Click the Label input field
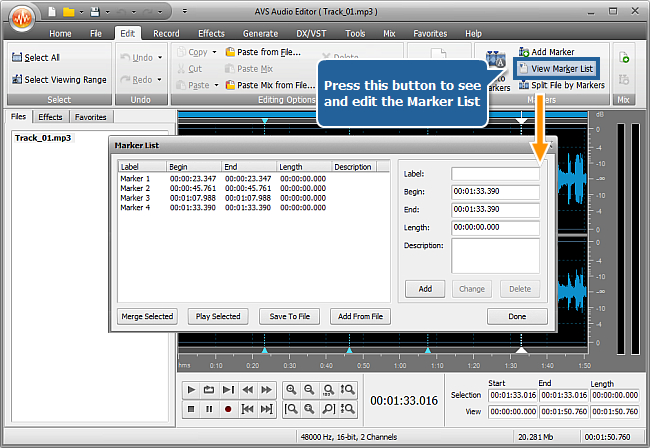 (x=495, y=174)
